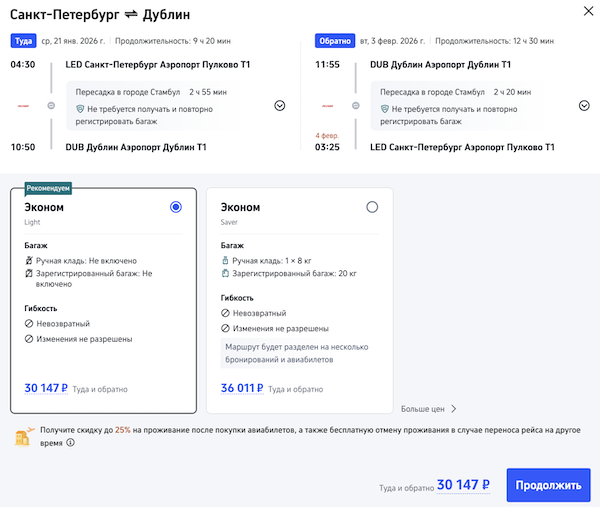Click the 30 147 ₽ Light fare price

[45, 388]
